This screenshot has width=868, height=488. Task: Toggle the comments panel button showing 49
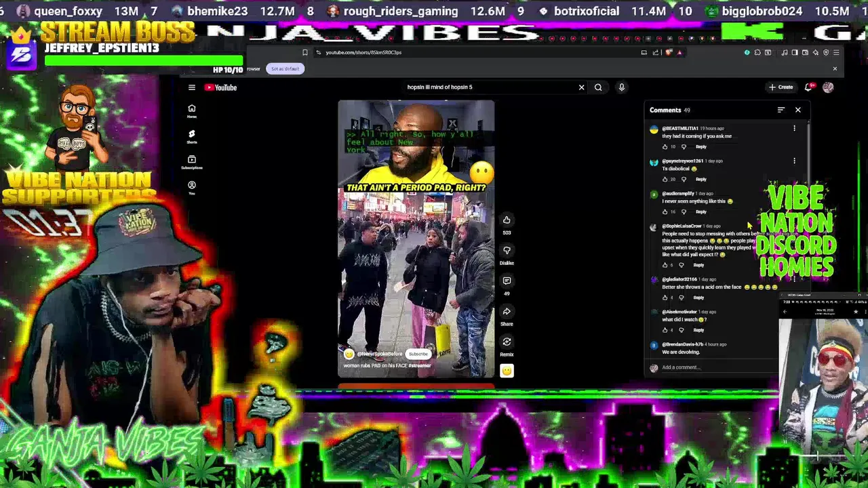point(507,281)
